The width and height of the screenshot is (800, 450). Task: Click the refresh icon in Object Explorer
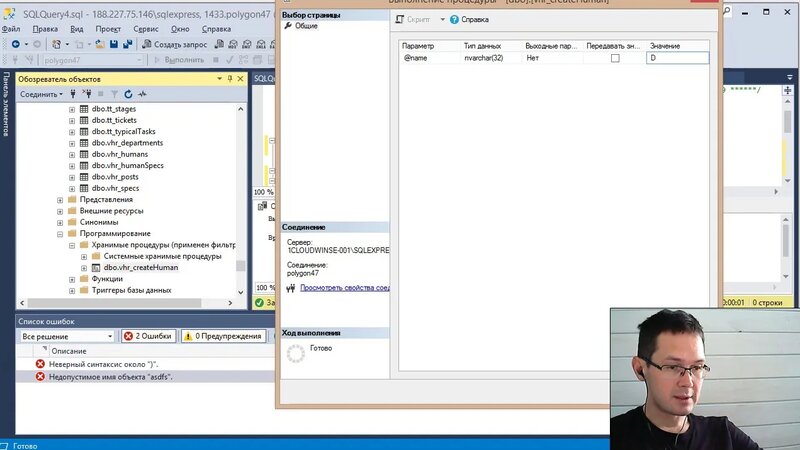tap(128, 94)
